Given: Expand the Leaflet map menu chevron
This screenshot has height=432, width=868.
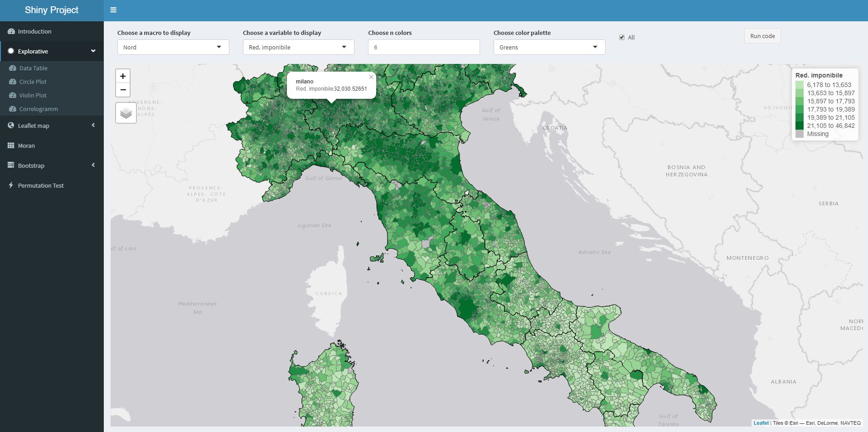Looking at the screenshot, I should click(x=93, y=125).
